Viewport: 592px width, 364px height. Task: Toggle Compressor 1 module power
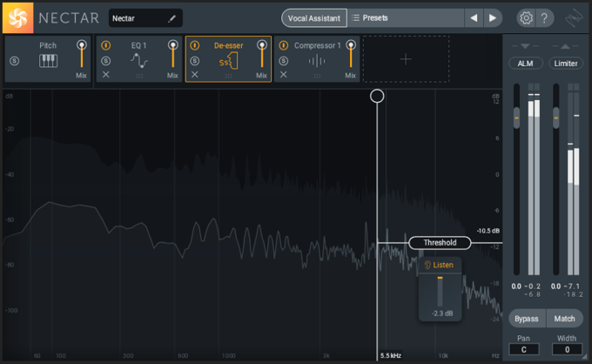point(283,45)
